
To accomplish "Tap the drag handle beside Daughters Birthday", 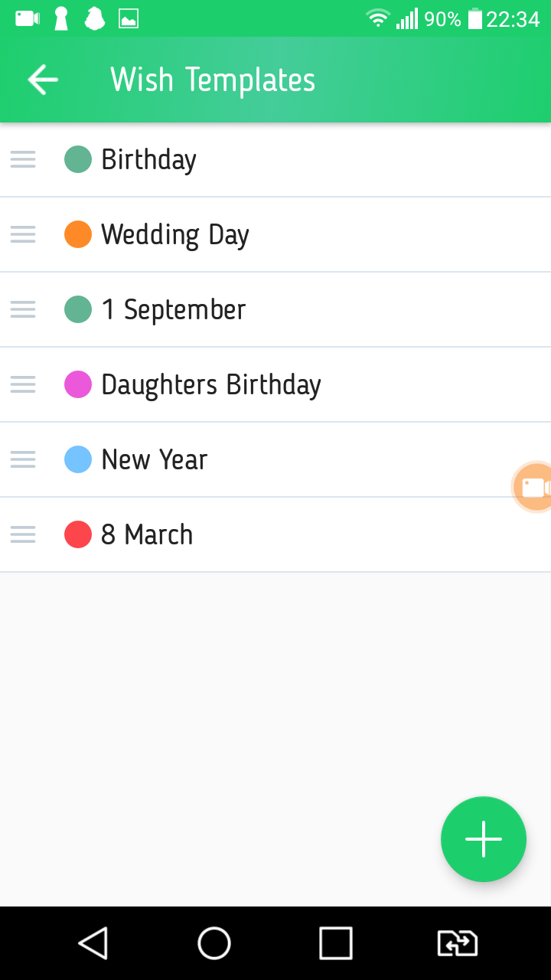I will pos(23,384).
